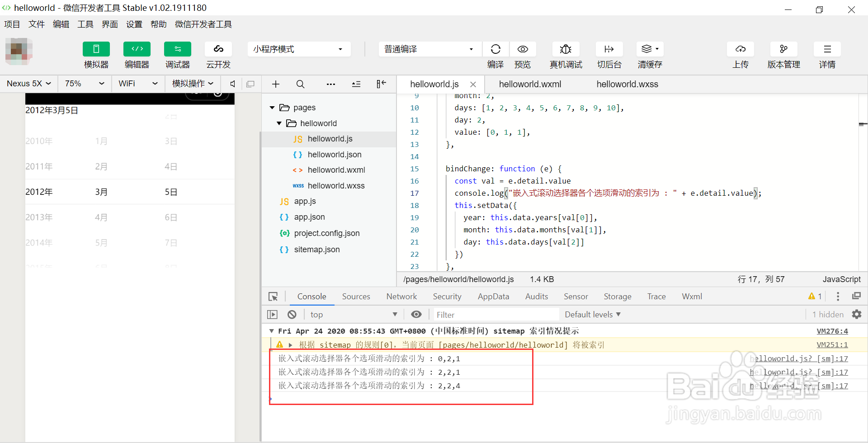Open the VM276:4 source link
Image resolution: width=868 pixels, height=443 pixels.
click(832, 331)
